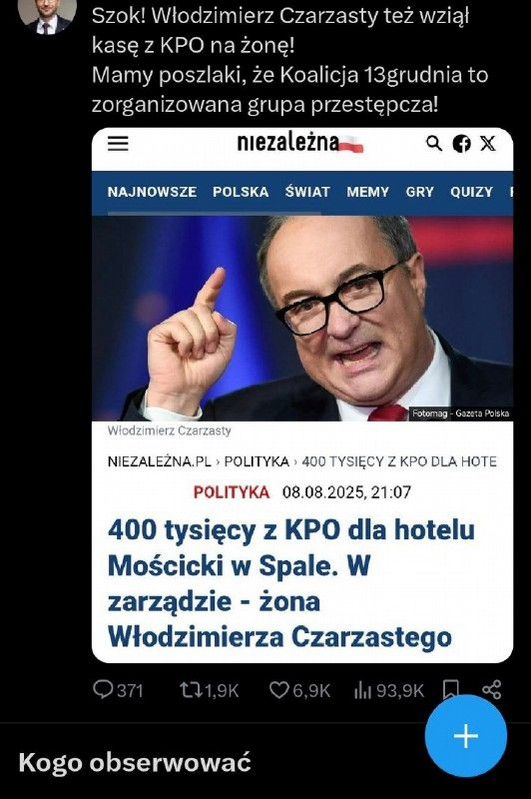The height and width of the screenshot is (799, 531).
Task: Open the MEMY section
Action: [x=368, y=192]
